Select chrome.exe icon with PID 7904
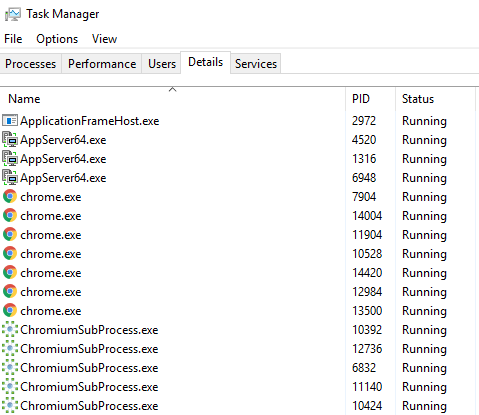 click(10, 196)
